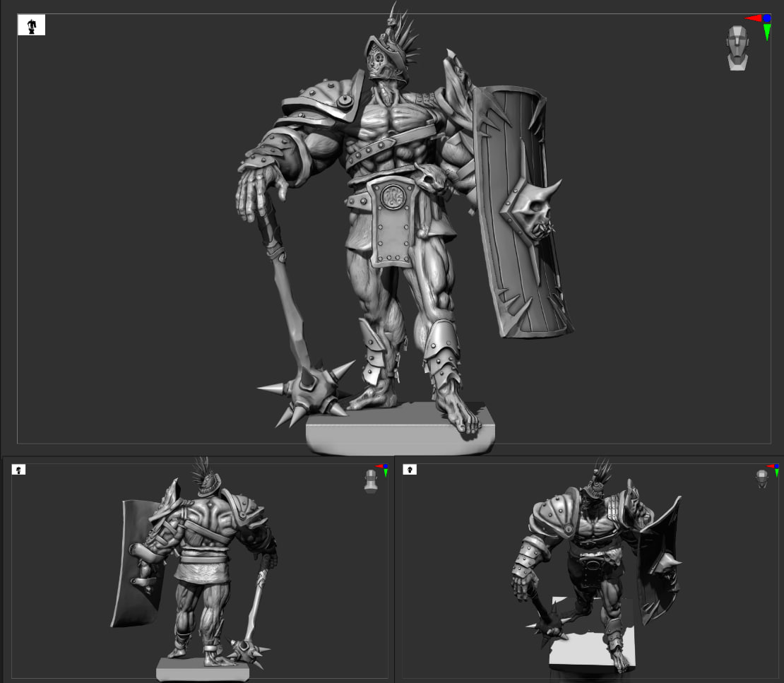Click the red X-axis cone in the large viewport
Viewport: 784px width, 683px height.
tap(754, 18)
